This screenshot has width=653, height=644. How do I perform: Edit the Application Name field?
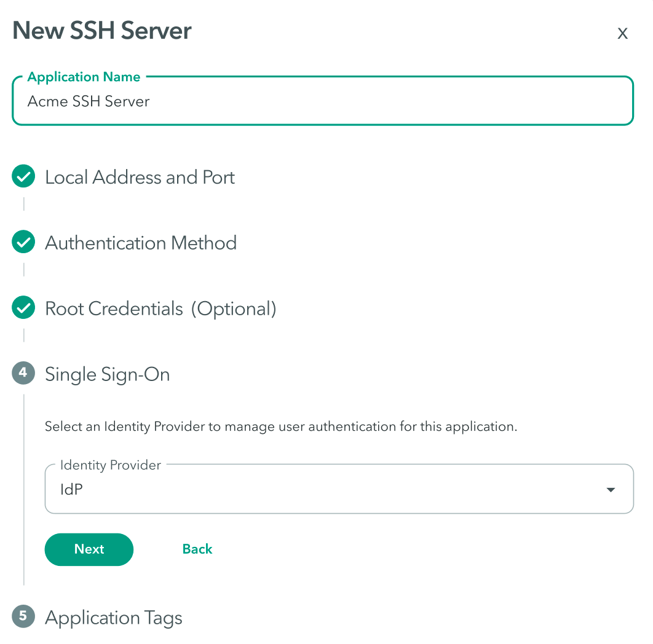323,101
